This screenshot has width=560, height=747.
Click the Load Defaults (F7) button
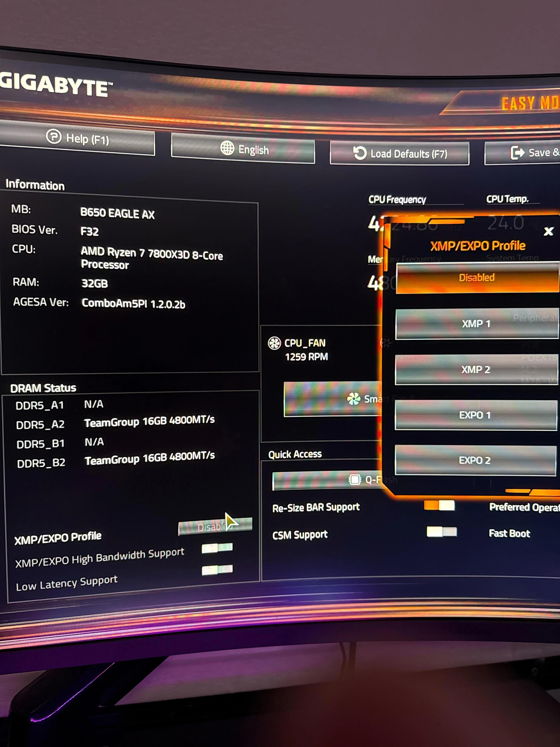point(400,154)
